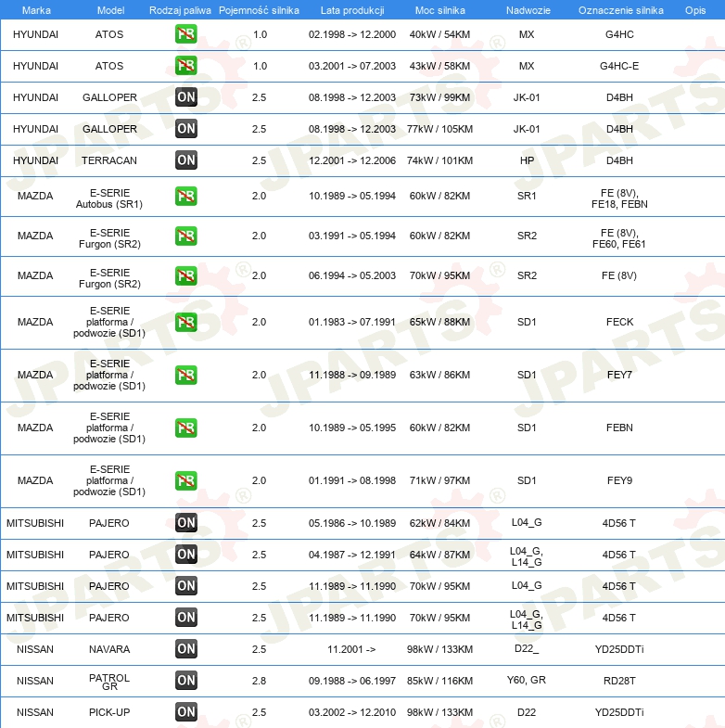The image size is (725, 728).
Task: Click engine code FECK
Action: pos(619,322)
